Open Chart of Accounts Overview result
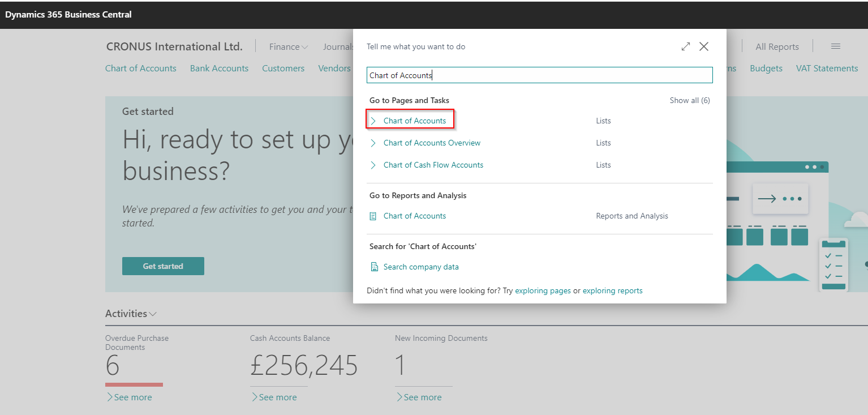Screen dimensions: 868x415 click(x=432, y=143)
